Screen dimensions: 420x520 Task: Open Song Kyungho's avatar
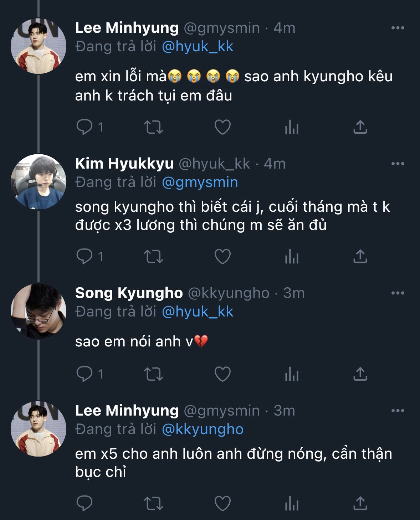click(x=39, y=311)
